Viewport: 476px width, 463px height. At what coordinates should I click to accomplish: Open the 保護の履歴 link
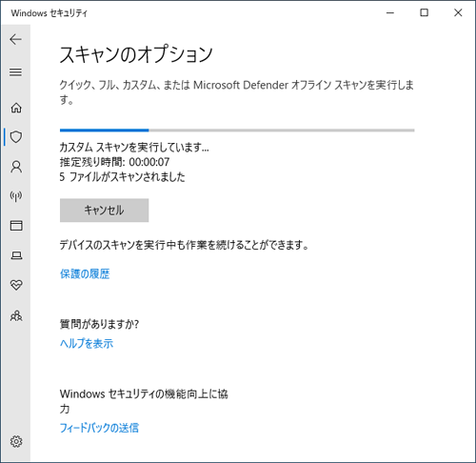pyautogui.click(x=85, y=273)
